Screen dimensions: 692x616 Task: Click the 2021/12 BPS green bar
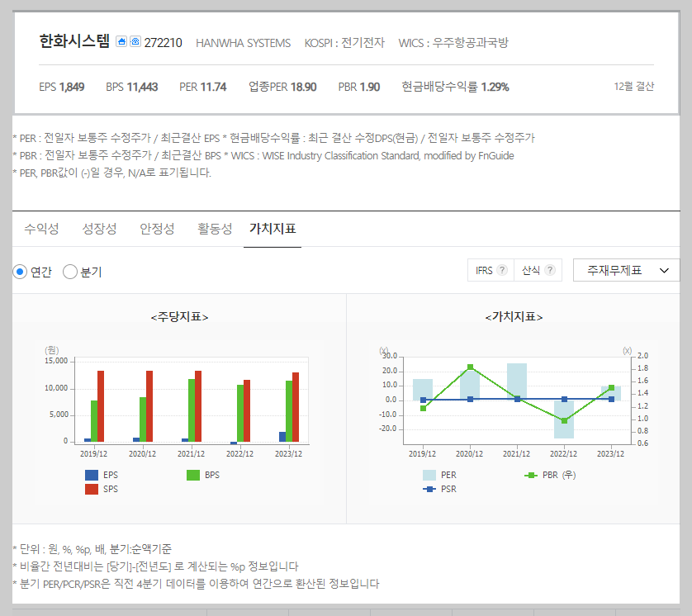tap(192, 410)
